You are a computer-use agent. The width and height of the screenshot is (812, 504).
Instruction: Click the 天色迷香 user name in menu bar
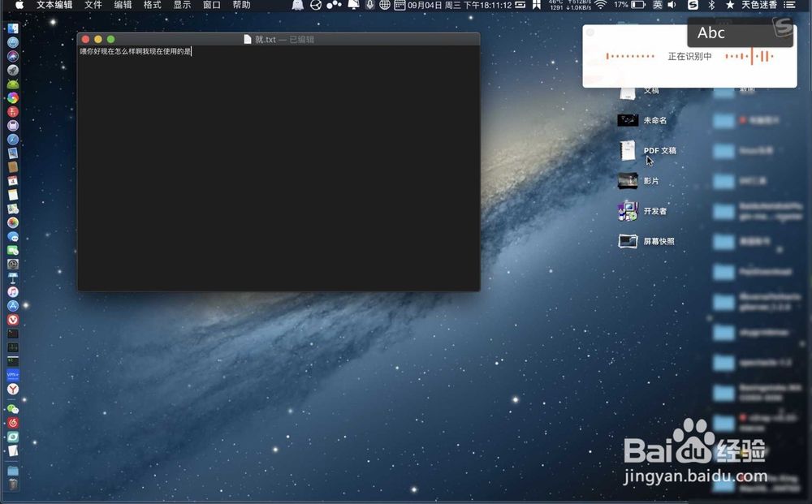pyautogui.click(x=759, y=5)
